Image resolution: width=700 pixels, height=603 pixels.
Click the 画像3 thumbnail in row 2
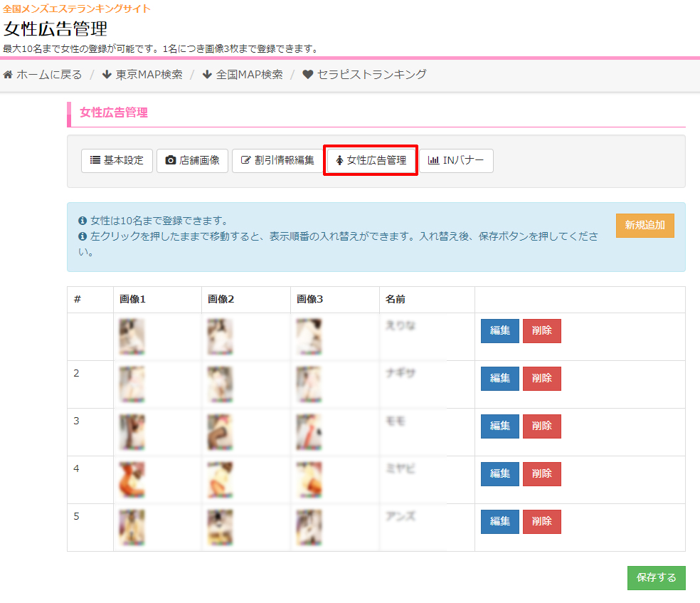pyautogui.click(x=309, y=384)
